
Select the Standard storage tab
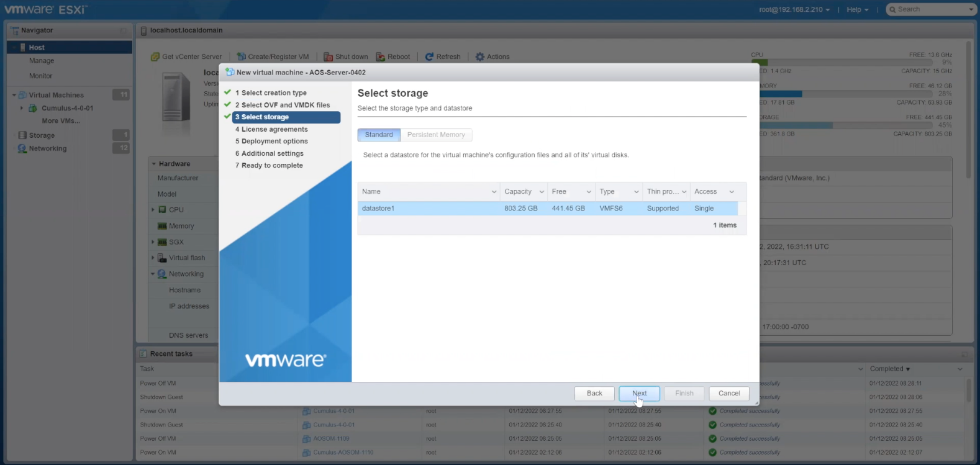tap(379, 135)
